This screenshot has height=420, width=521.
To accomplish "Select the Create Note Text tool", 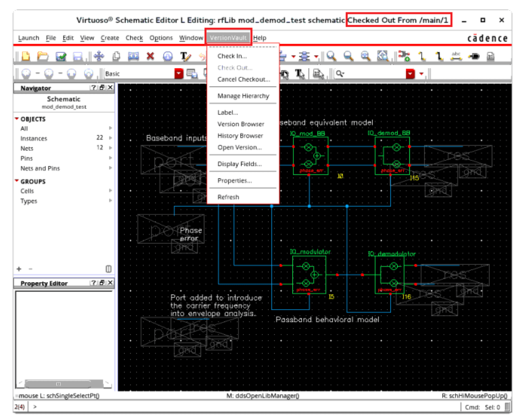I will click(x=185, y=56).
